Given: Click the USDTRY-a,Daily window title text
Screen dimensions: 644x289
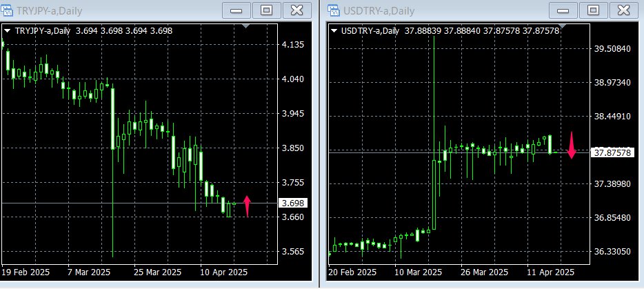Looking at the screenshot, I should pos(379,10).
